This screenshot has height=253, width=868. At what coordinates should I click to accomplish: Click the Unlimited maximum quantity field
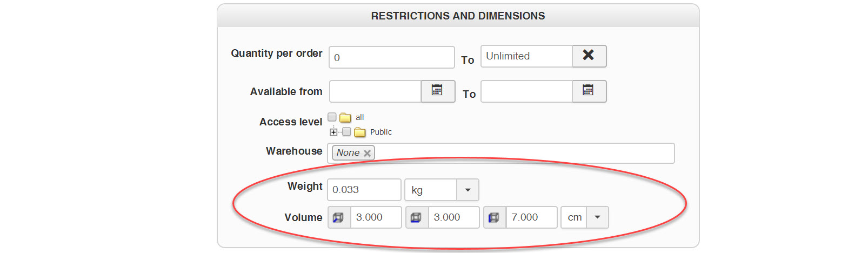coord(526,56)
